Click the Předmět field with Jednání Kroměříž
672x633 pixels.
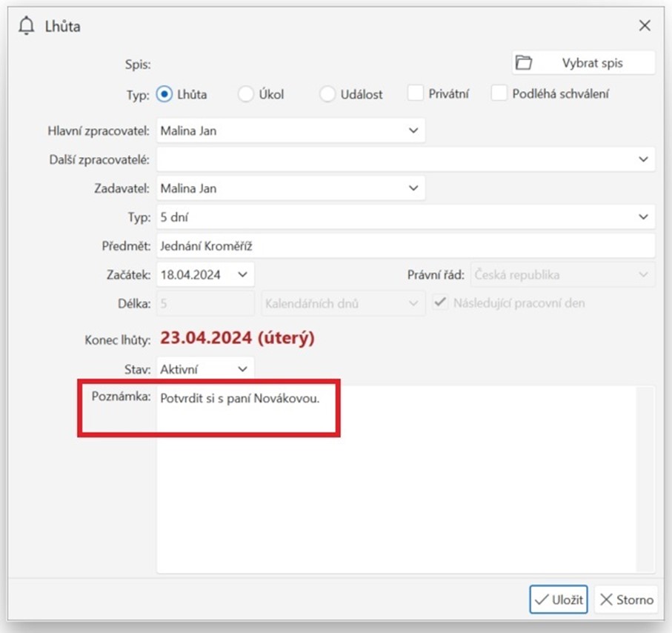click(x=405, y=246)
